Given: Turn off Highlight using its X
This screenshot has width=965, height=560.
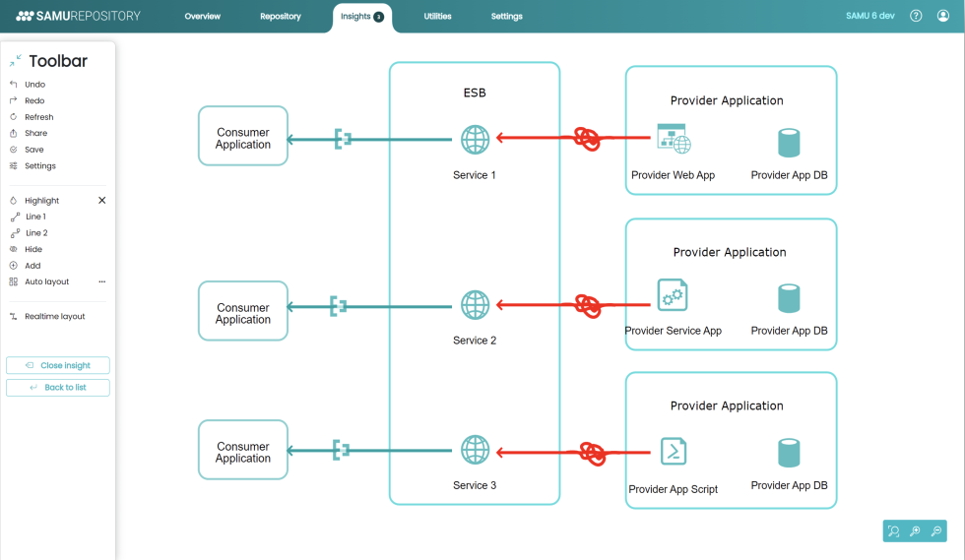Looking at the screenshot, I should pyautogui.click(x=101, y=200).
